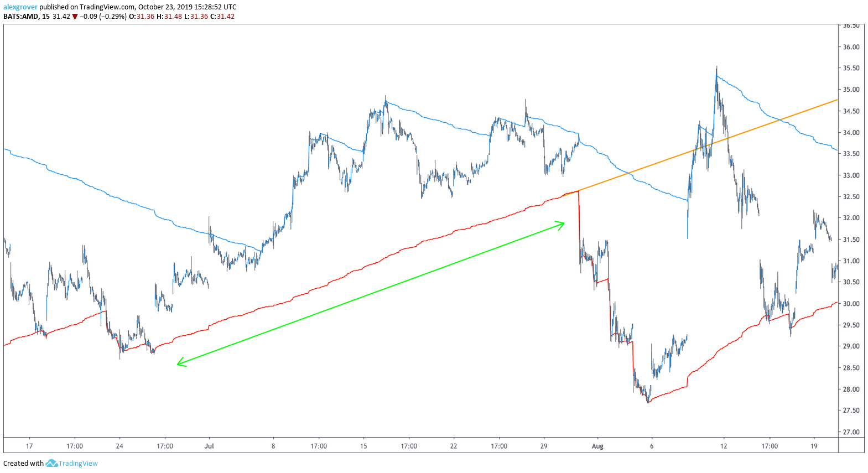Click the 33.00 price axis label
The width and height of the screenshot is (868, 473).
click(851, 175)
